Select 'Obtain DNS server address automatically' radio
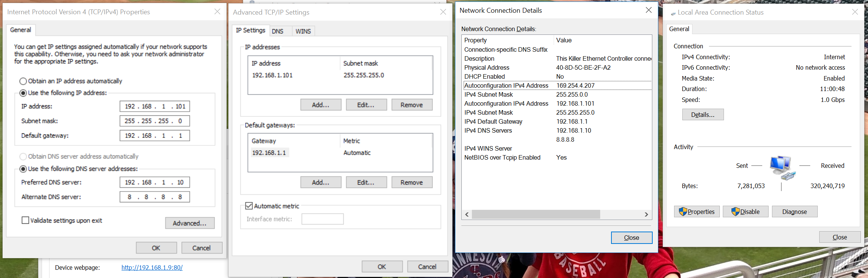 click(23, 157)
